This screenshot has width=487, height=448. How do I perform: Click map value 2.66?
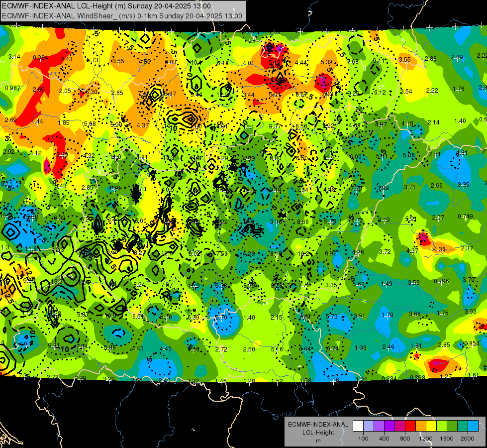[x=436, y=186]
